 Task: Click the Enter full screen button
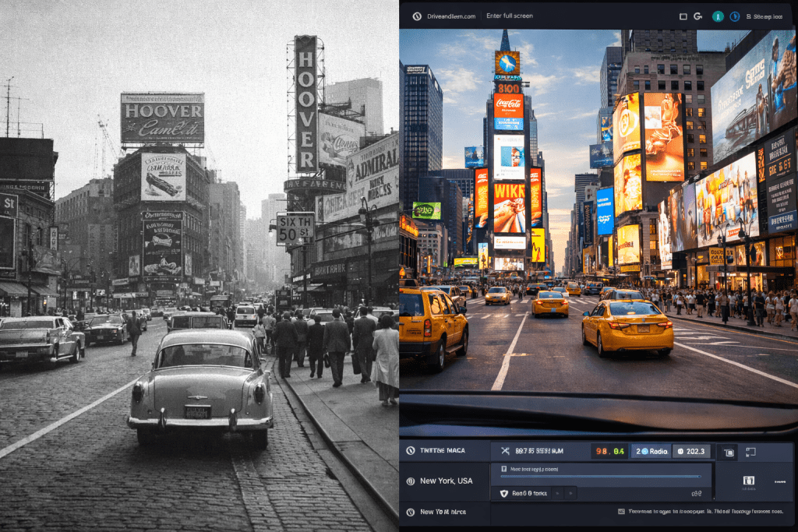click(510, 16)
